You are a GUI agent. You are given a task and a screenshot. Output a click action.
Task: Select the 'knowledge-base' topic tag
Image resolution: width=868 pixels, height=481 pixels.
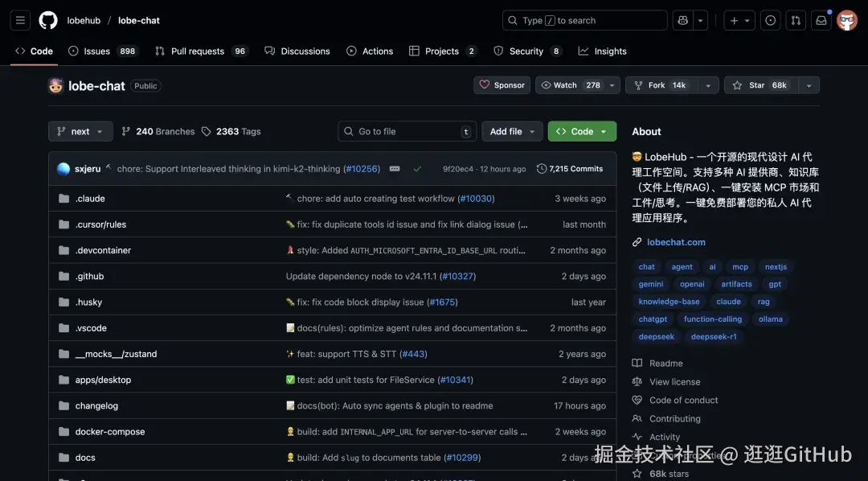(x=669, y=302)
